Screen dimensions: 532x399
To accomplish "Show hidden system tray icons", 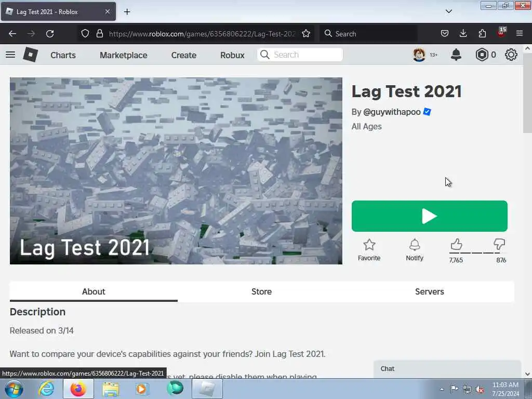I will [x=442, y=390].
